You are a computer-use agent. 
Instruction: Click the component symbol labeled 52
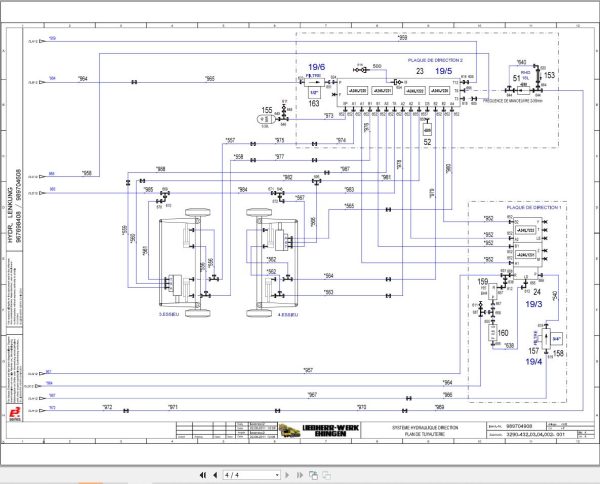427,130
